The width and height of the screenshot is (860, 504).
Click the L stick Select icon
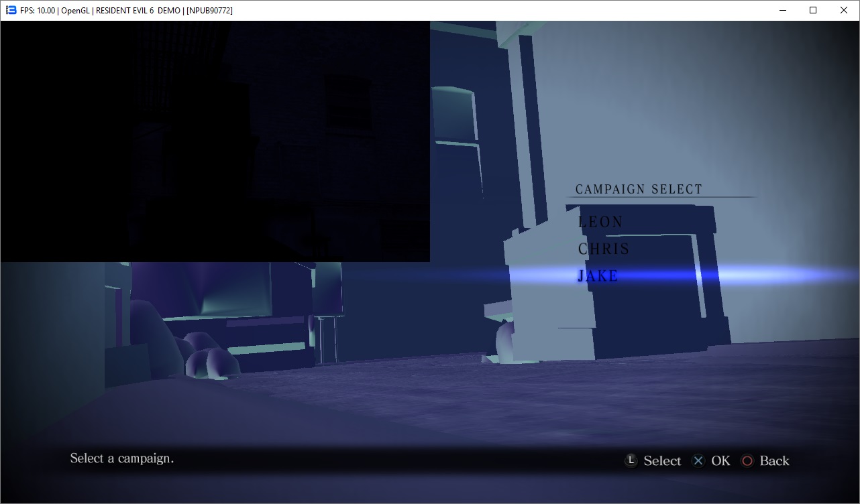tap(631, 460)
